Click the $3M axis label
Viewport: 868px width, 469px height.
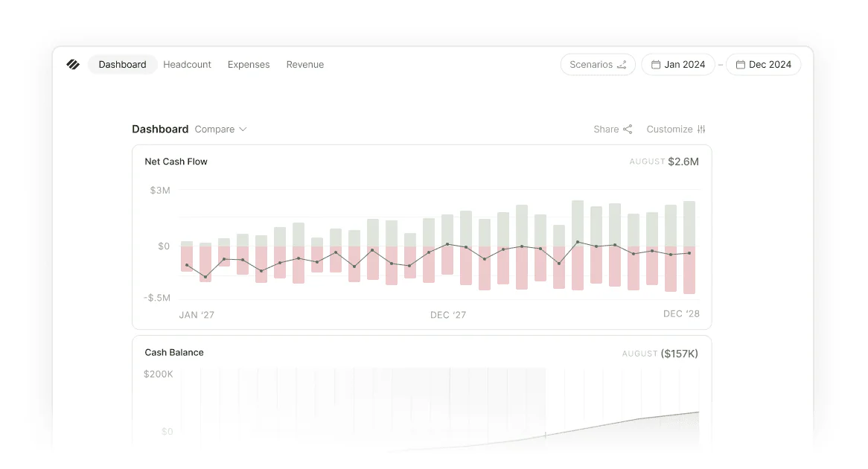click(160, 191)
